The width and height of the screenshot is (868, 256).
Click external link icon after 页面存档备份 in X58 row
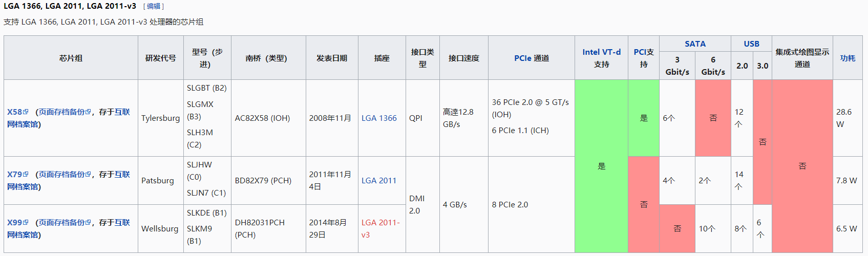[x=88, y=112]
